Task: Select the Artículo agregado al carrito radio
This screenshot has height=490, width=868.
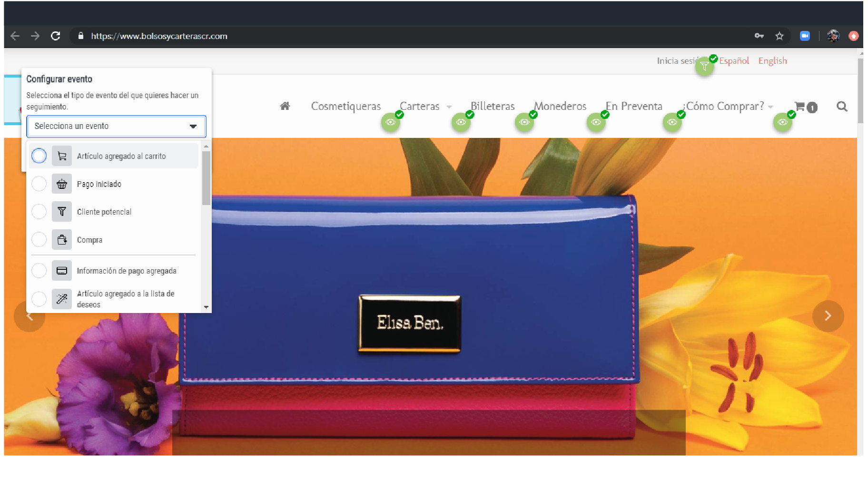Action: [x=39, y=156]
